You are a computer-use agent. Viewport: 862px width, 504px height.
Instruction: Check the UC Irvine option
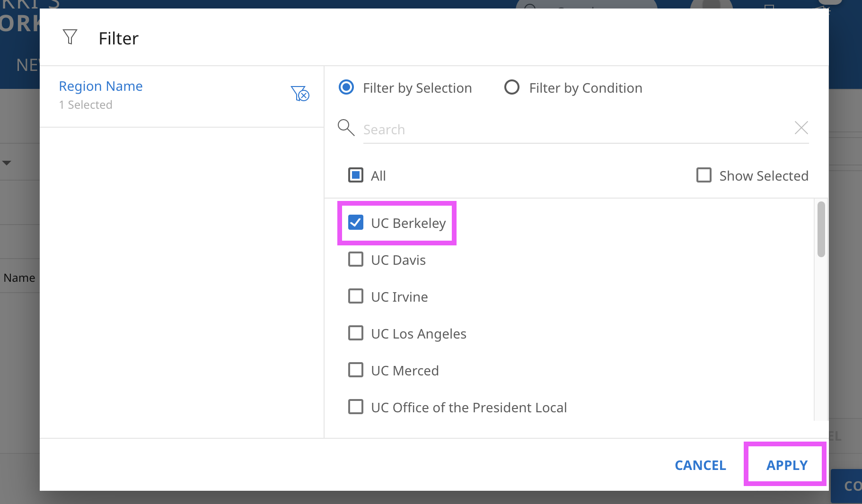(356, 296)
